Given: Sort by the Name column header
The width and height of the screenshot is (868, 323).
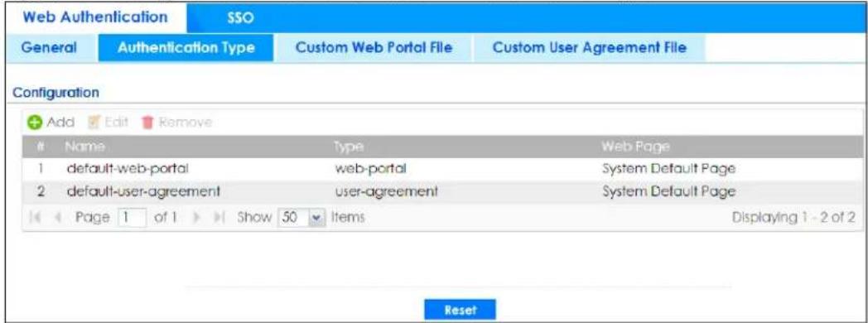Looking at the screenshot, I should 84,146.
